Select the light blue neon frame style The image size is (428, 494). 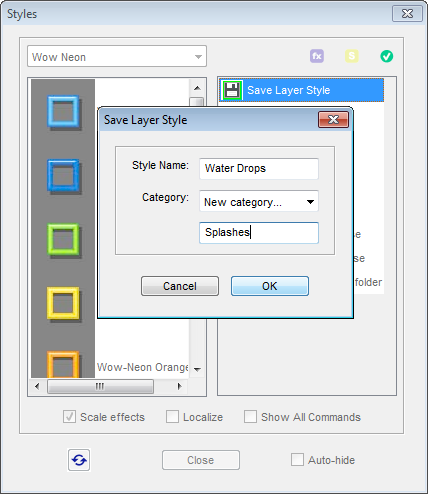pos(63,112)
